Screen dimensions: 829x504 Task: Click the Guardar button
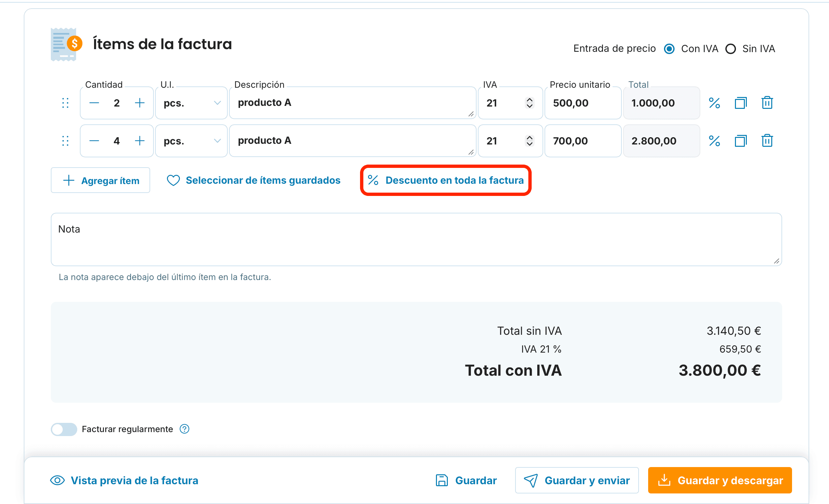pyautogui.click(x=466, y=480)
